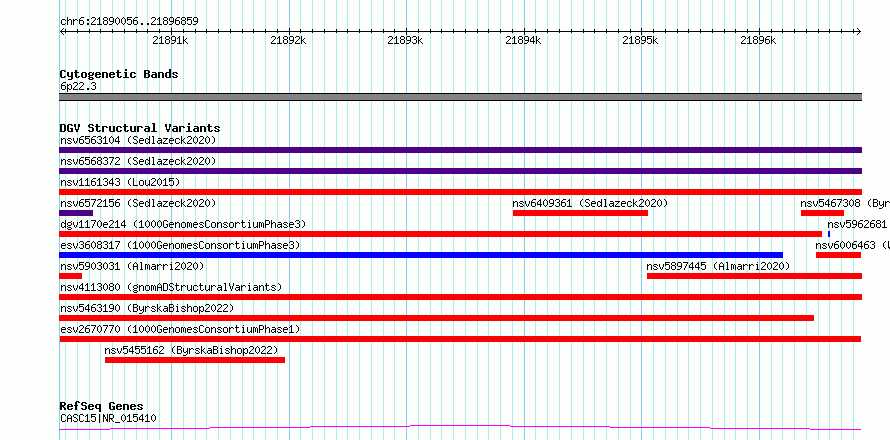Click the nsv5962681 variant label
Screen dimensions: 890x440
[x=857, y=224]
